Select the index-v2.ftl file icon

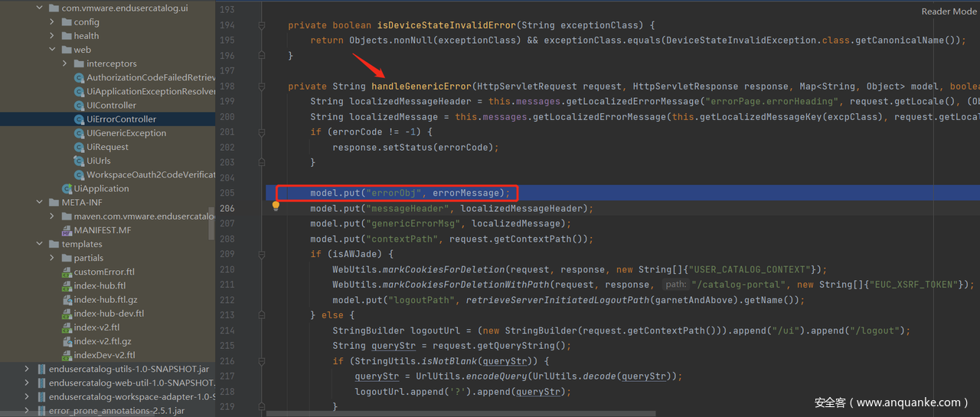[67, 327]
